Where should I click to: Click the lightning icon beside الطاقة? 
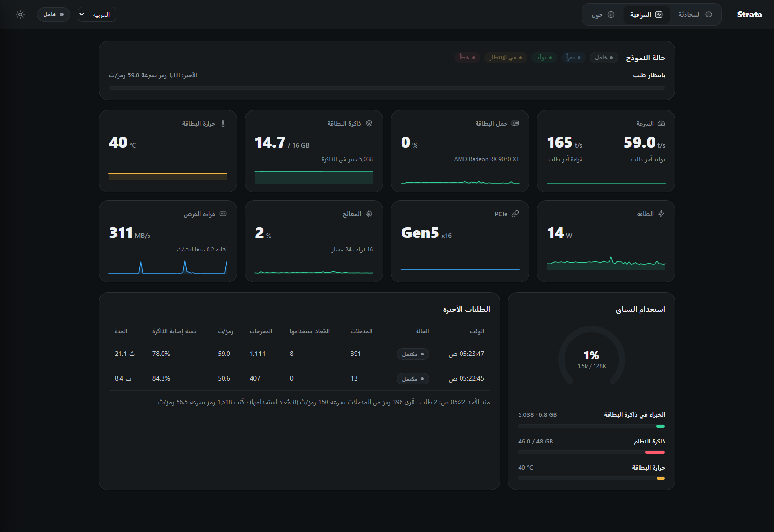(661, 214)
